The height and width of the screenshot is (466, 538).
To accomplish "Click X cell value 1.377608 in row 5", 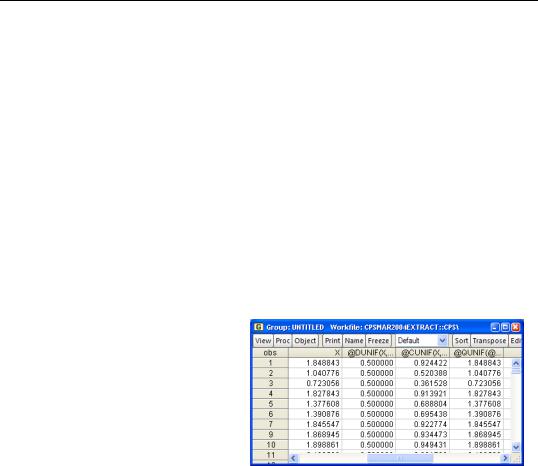I will tap(315, 404).
